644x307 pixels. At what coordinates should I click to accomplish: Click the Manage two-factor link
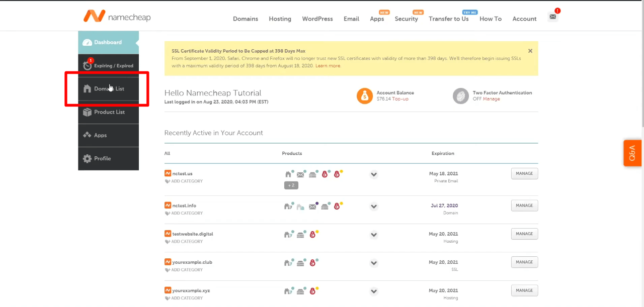tap(492, 99)
